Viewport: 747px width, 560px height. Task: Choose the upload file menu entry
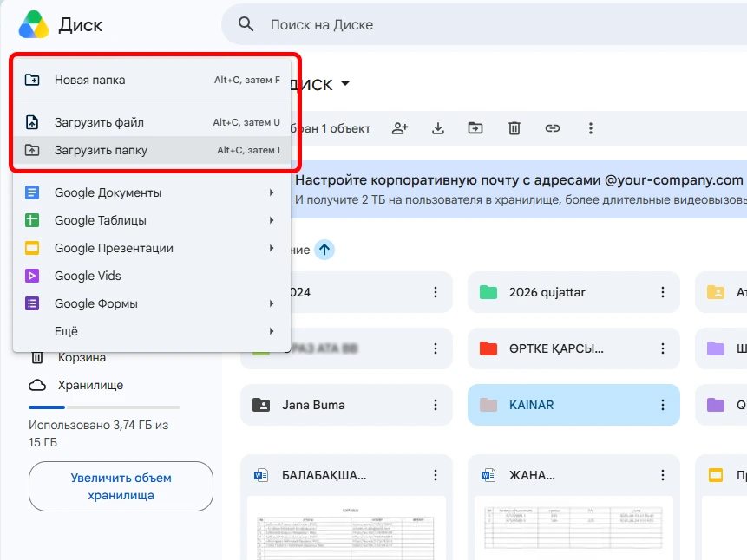click(x=152, y=122)
